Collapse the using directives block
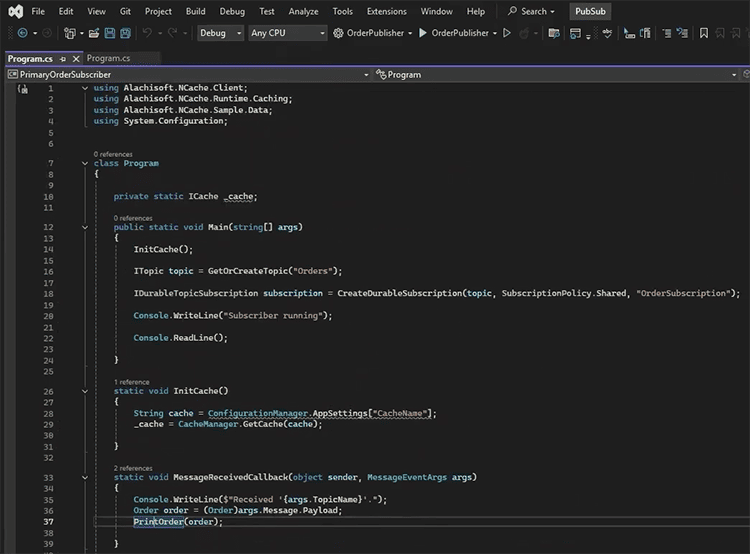750x554 pixels. (84, 88)
